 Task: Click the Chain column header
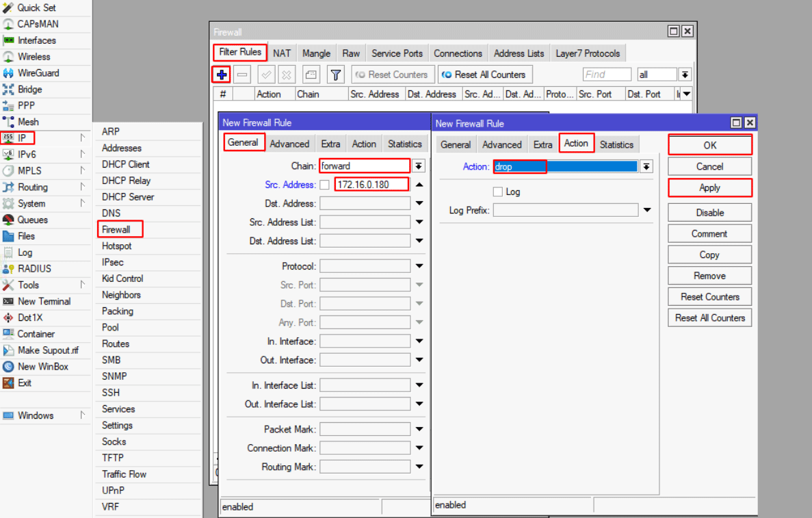coord(322,94)
